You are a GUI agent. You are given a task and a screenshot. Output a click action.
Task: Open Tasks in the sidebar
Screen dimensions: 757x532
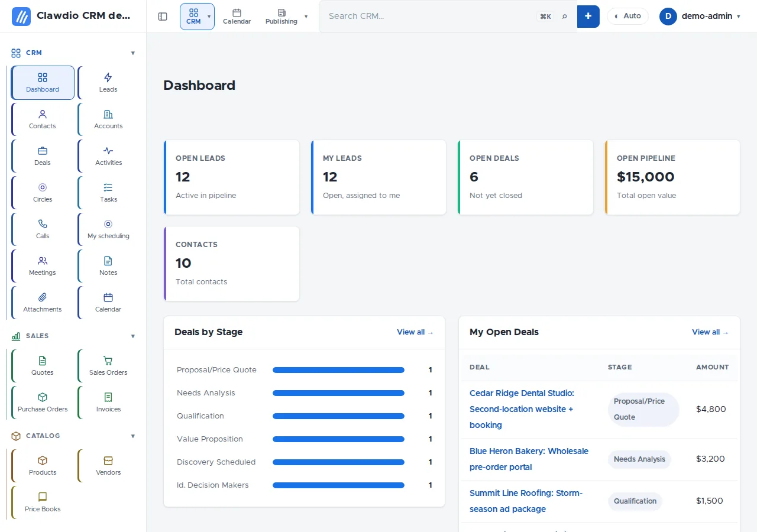[x=108, y=193]
